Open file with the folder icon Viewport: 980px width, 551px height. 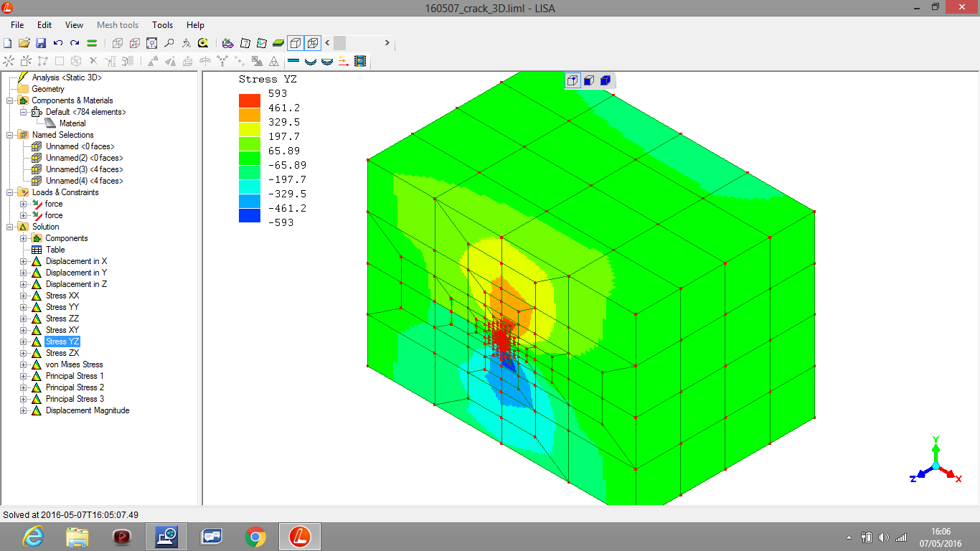(24, 43)
